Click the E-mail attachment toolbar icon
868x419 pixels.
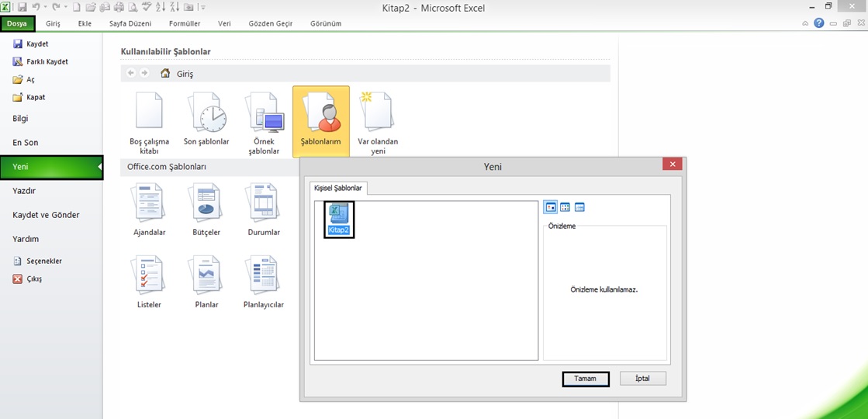click(x=105, y=7)
